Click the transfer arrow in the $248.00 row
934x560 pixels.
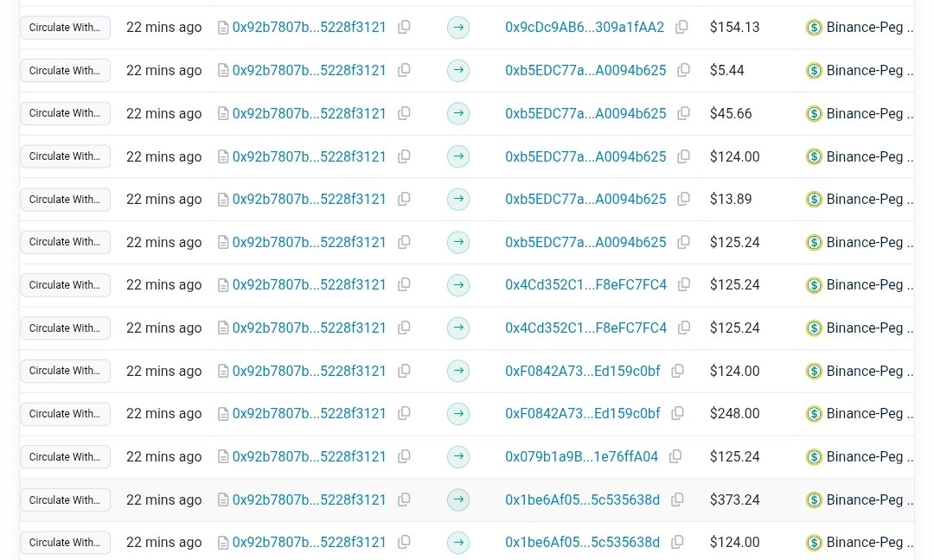click(458, 413)
